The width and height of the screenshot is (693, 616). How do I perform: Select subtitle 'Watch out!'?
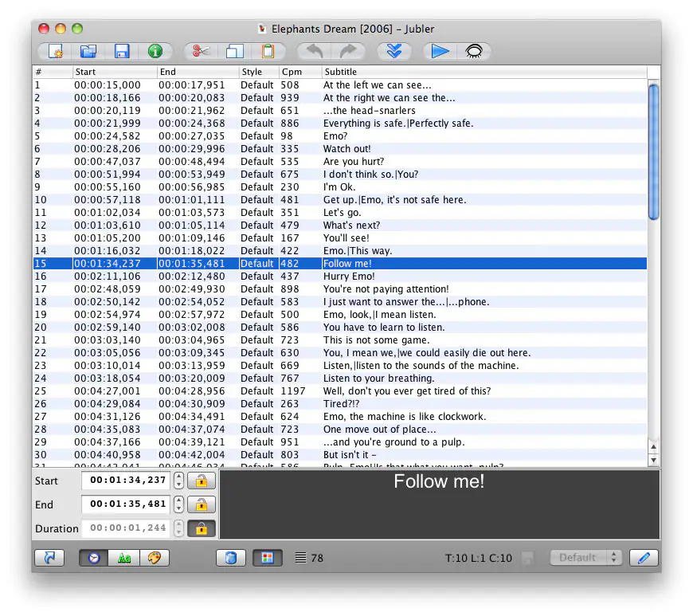(340, 148)
